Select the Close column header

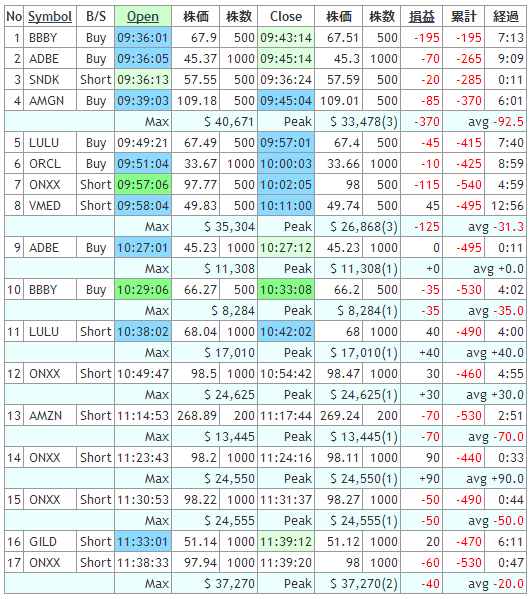(286, 16)
